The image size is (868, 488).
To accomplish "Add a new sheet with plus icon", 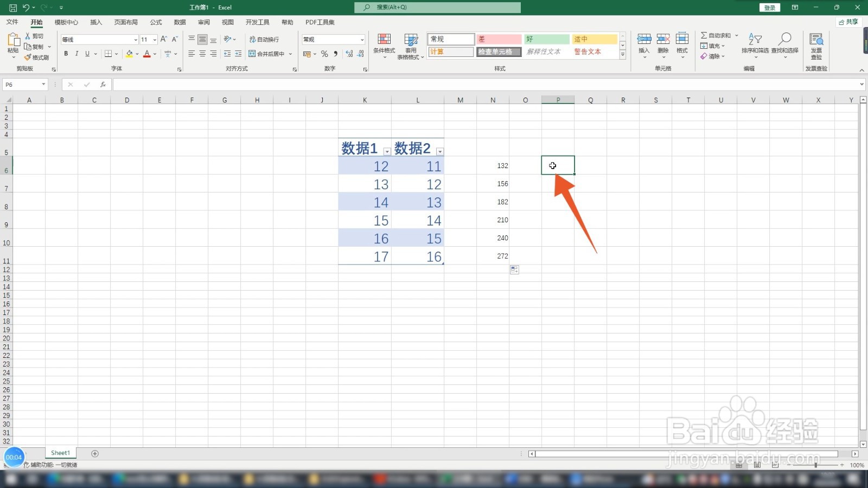I will tap(95, 453).
